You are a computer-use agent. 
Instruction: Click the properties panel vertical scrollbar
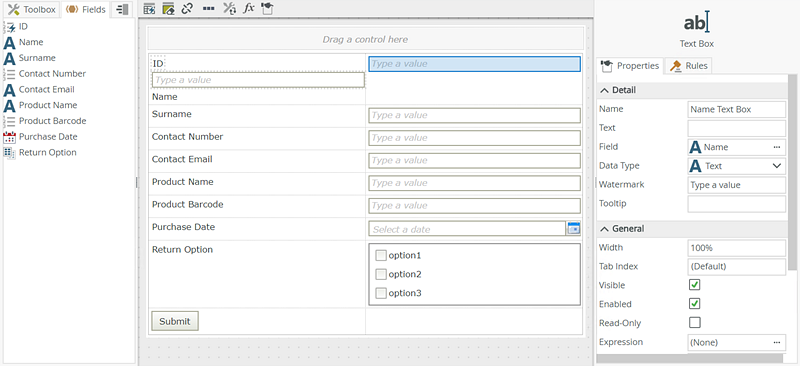coord(792,172)
